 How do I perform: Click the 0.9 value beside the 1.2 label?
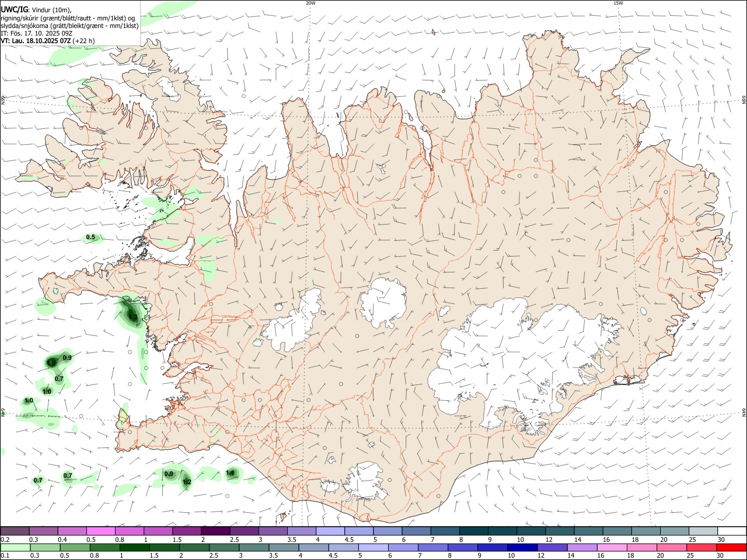click(169, 474)
